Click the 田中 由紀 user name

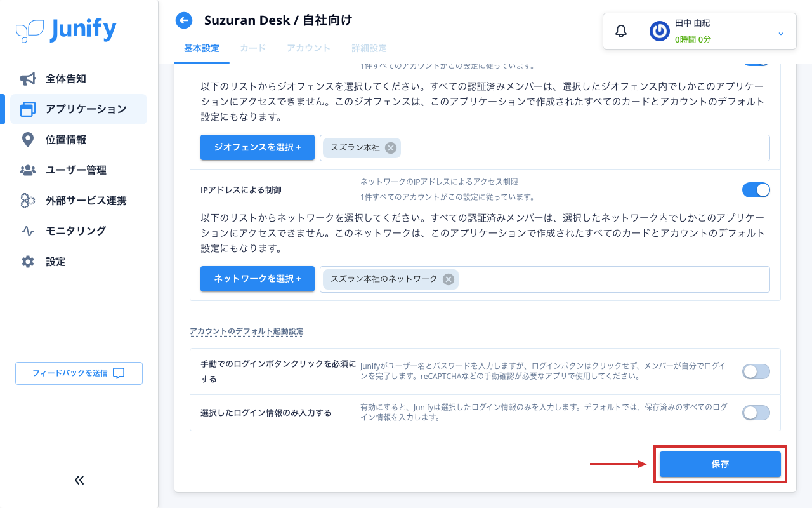[x=692, y=23]
